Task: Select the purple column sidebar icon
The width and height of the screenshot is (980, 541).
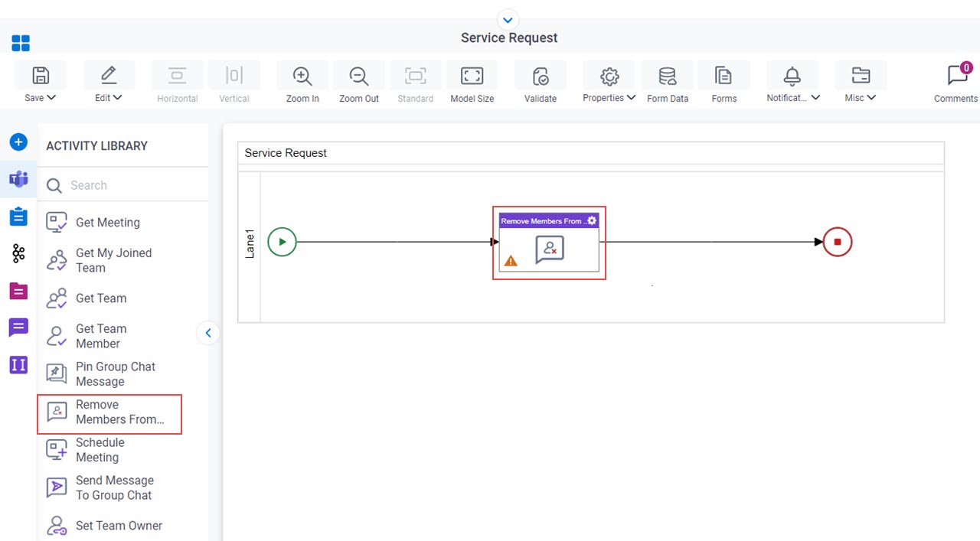Action: (18, 365)
